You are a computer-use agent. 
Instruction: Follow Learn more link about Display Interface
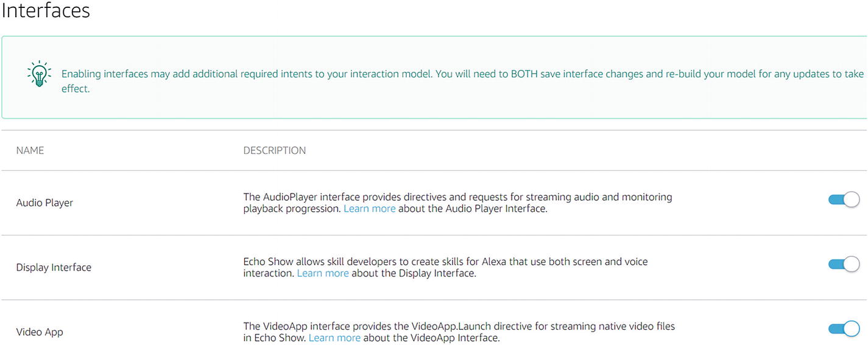click(x=323, y=273)
